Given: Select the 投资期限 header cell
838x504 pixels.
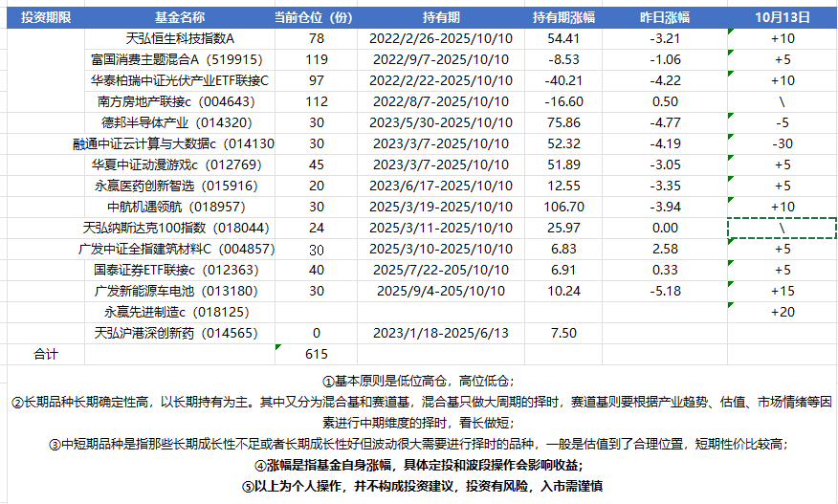Looking at the screenshot, I should tap(46, 17).
